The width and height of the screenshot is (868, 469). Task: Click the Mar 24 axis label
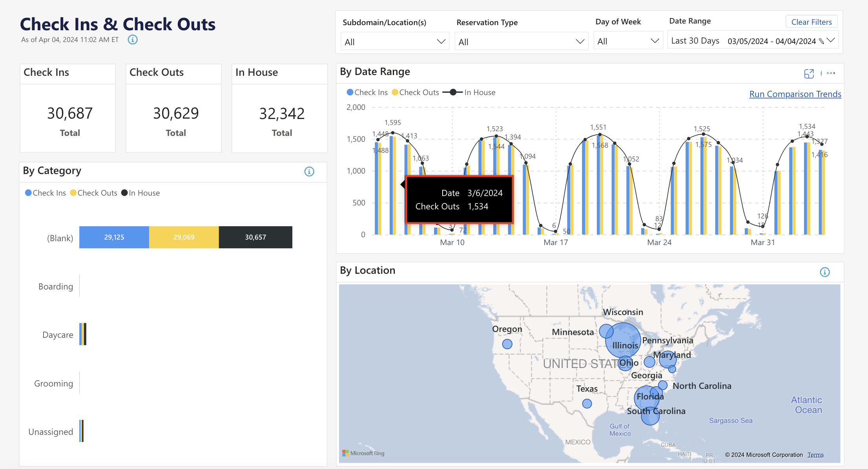(x=659, y=242)
